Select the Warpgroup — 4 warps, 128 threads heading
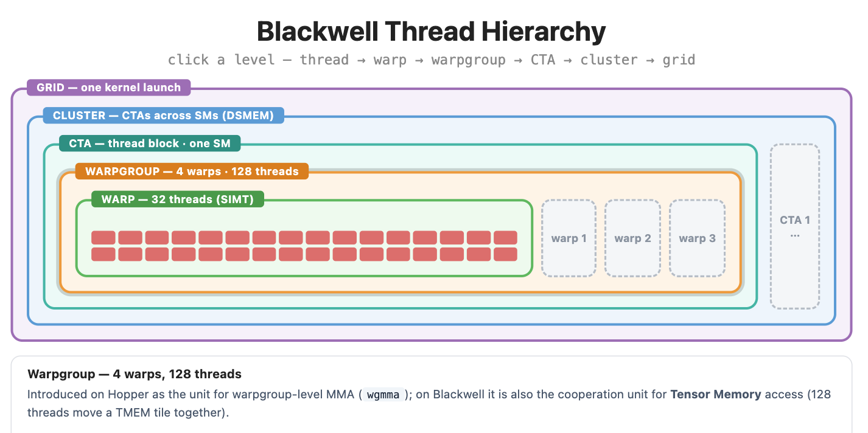Image resolution: width=868 pixels, height=433 pixels. coord(135,374)
